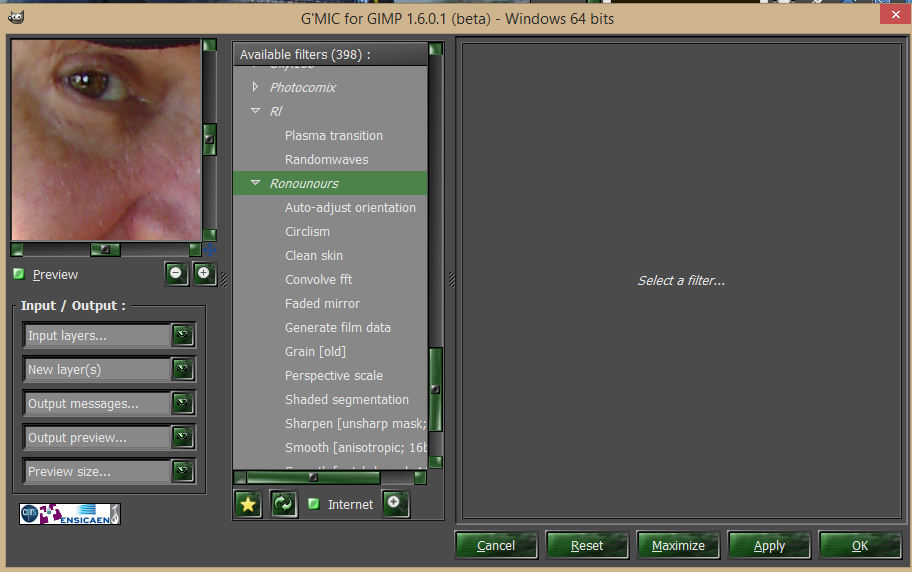Click the face preview image
Image resolution: width=912 pixels, height=572 pixels.
coord(106,140)
